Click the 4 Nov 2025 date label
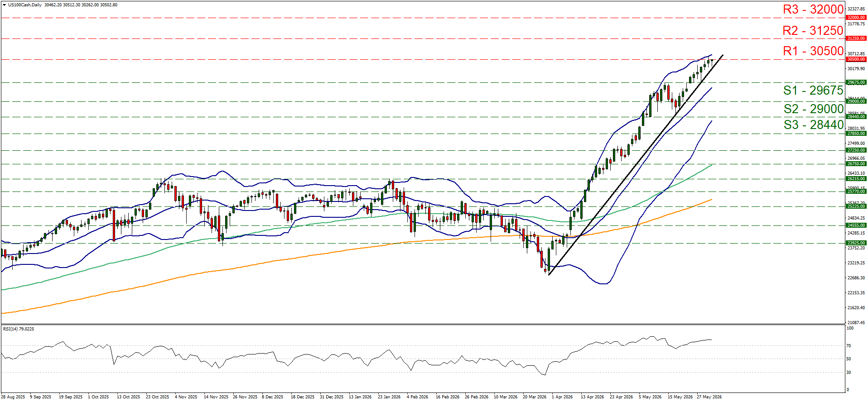 point(186,397)
